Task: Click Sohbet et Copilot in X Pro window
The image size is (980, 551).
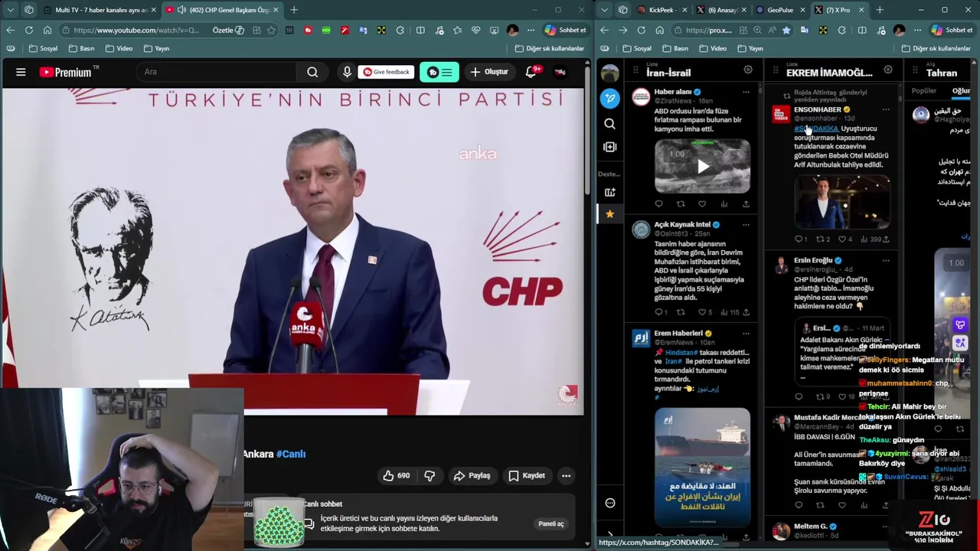Action: (x=952, y=30)
